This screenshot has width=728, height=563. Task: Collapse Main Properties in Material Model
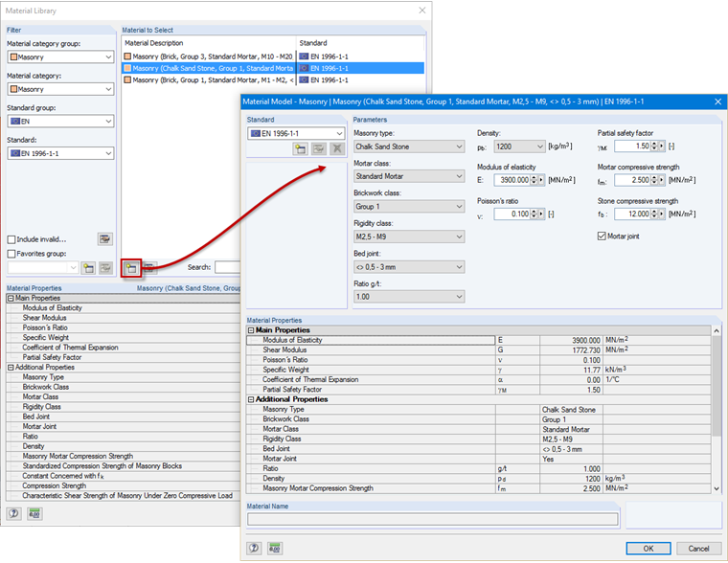[x=251, y=330]
